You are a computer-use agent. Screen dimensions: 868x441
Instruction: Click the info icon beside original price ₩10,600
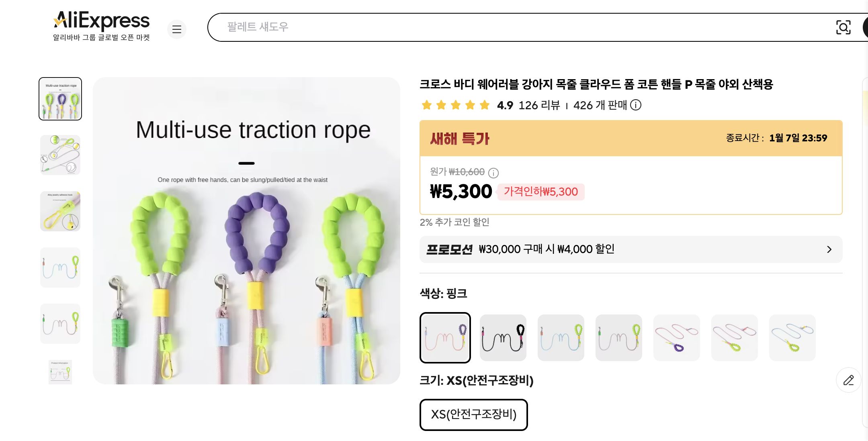[493, 172]
